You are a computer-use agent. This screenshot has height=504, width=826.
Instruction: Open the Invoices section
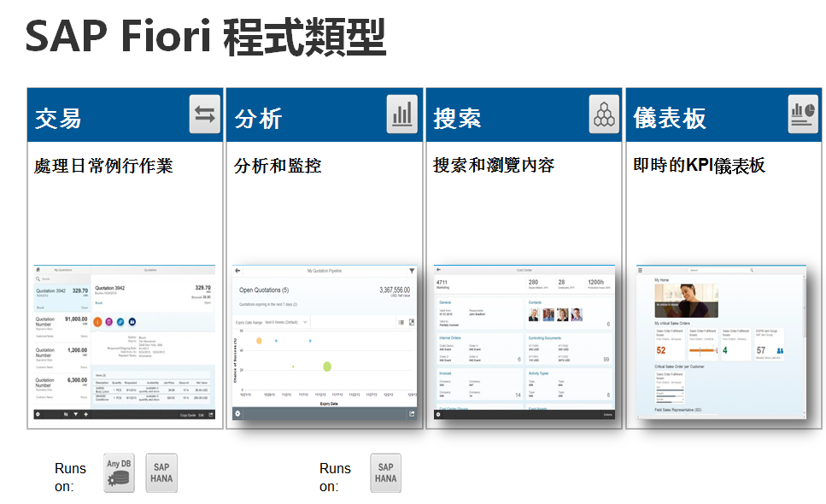(479, 384)
